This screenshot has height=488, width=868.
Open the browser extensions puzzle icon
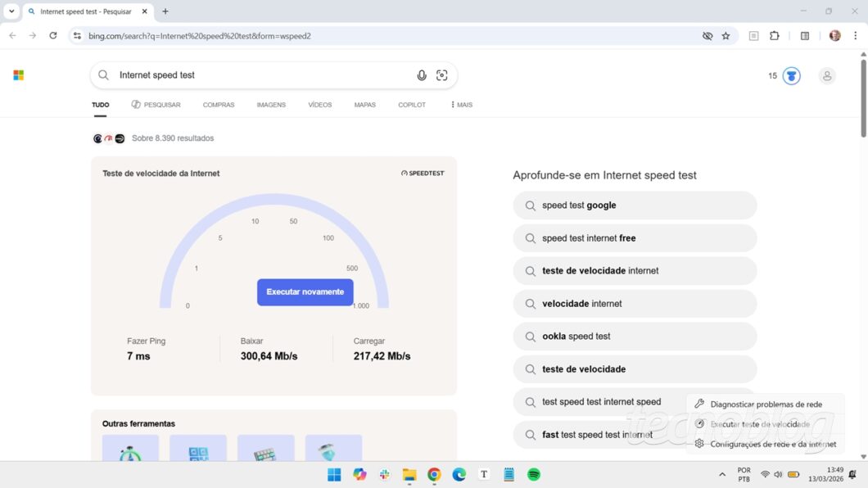click(774, 36)
